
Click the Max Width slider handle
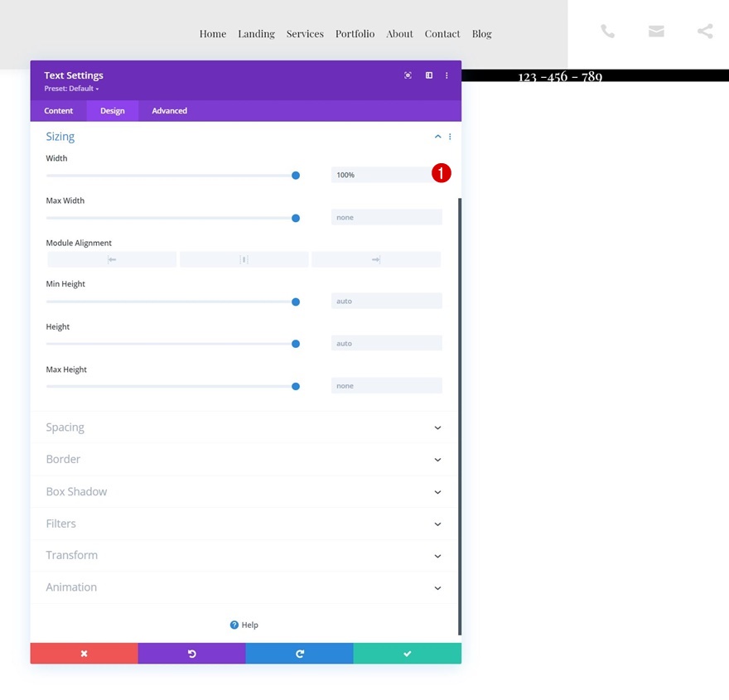click(x=296, y=218)
